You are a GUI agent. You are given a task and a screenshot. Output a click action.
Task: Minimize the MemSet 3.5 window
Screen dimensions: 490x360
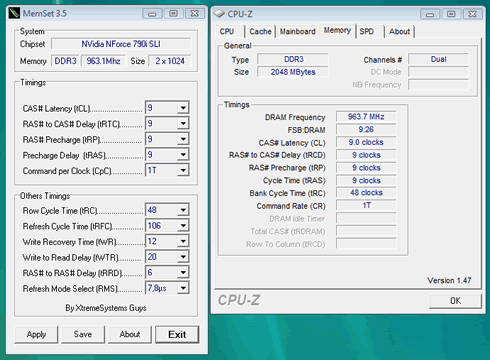pyautogui.click(x=152, y=14)
